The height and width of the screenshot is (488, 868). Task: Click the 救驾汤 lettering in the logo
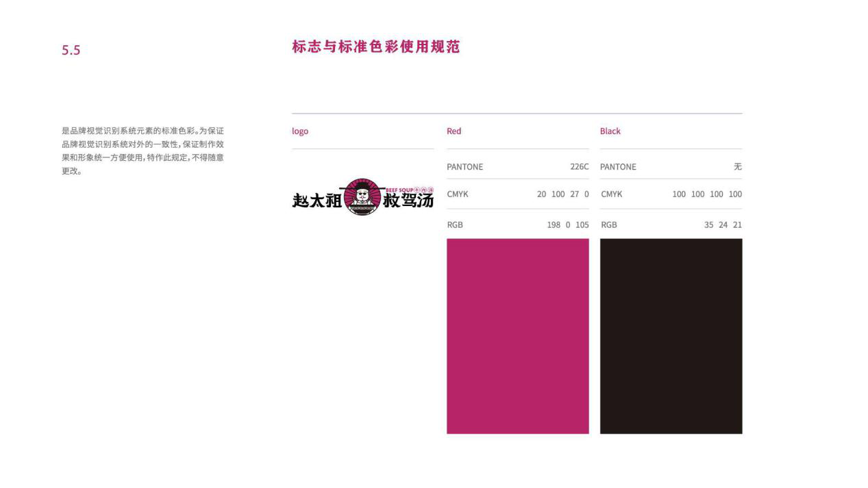click(x=408, y=201)
